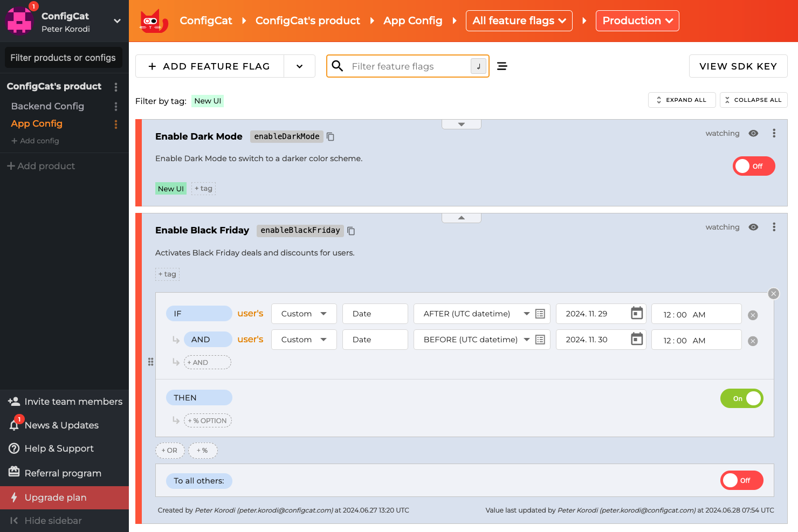Image resolution: width=798 pixels, height=532 pixels.
Task: Click + AND condition button
Action: coord(208,362)
